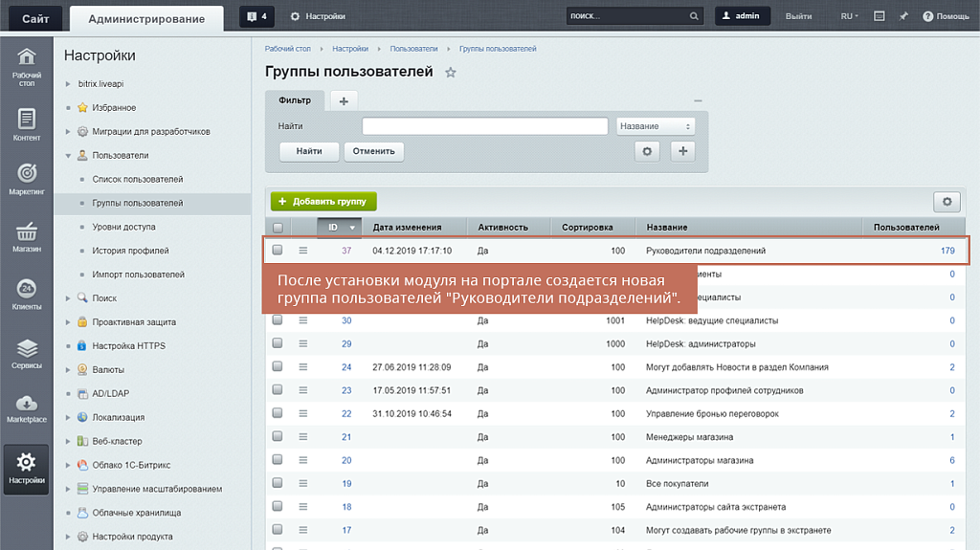Image resolution: width=980 pixels, height=550 pixels.
Task: Add page to favorites with star icon
Action: point(451,73)
